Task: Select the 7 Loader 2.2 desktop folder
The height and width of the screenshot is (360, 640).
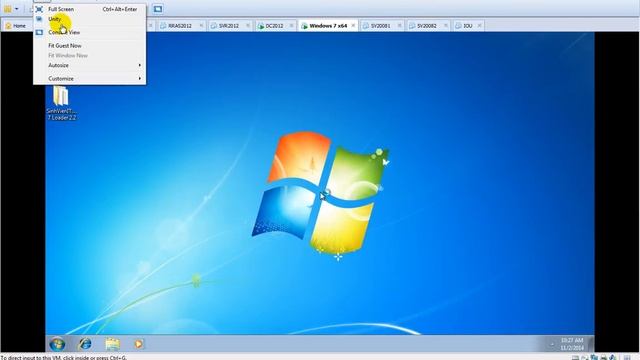Action: point(61,103)
